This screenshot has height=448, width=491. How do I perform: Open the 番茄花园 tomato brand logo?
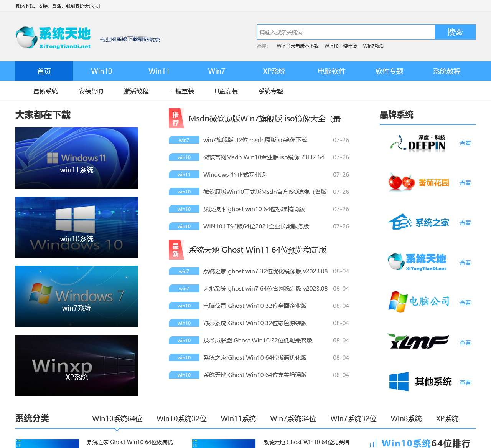tap(418, 183)
